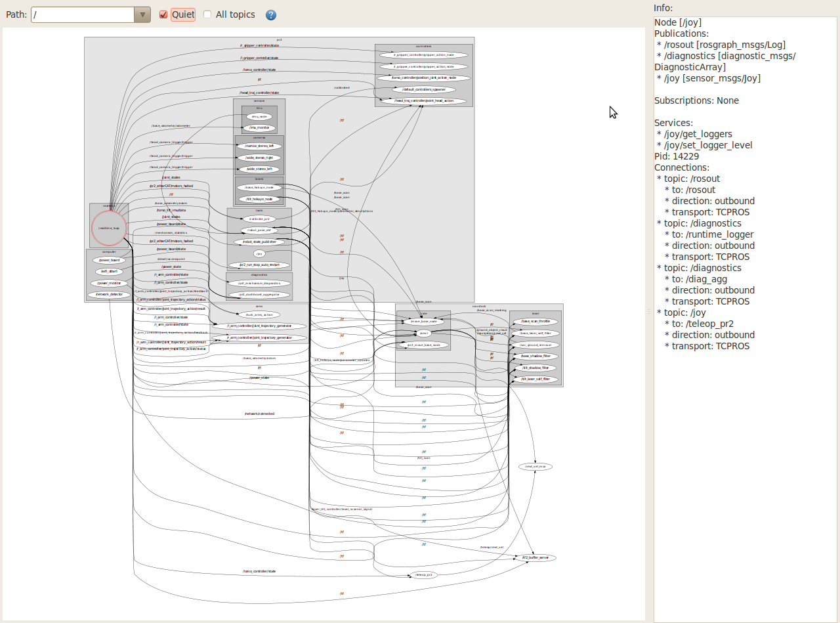Select the /base_shadow_filter node

point(535,356)
